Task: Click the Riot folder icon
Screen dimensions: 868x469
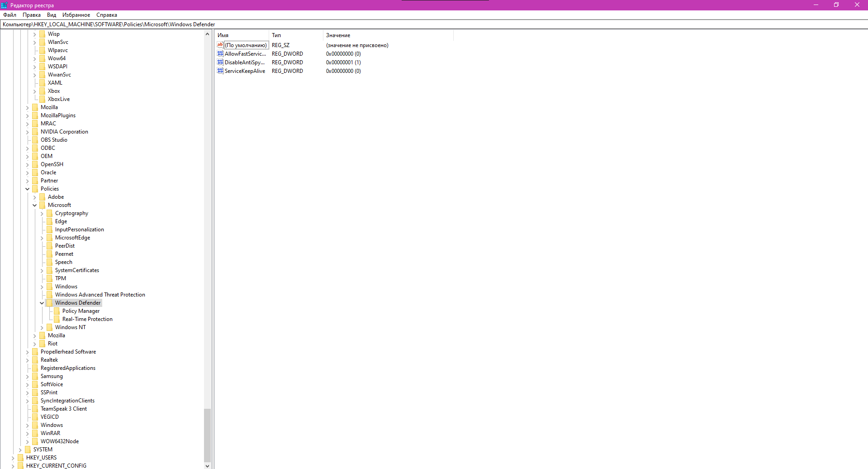Action: pyautogui.click(x=43, y=344)
